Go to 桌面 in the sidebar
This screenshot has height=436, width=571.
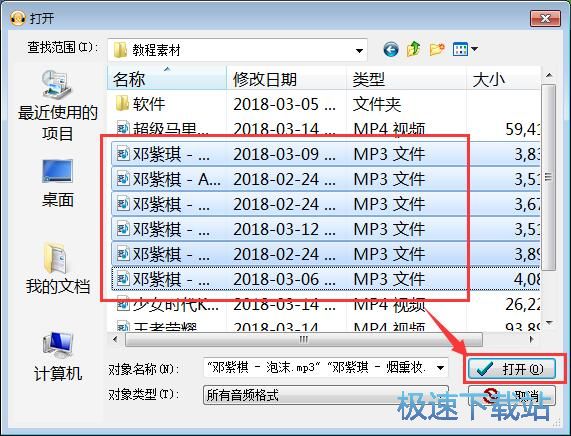tap(58, 184)
